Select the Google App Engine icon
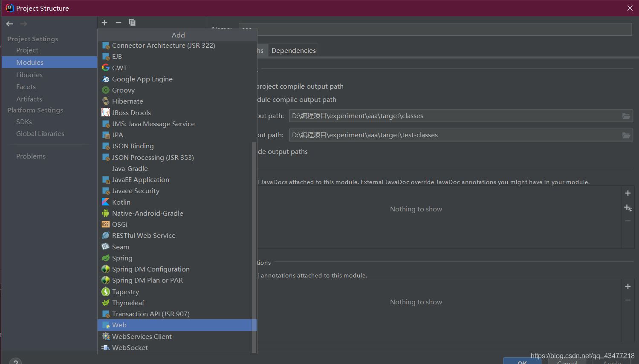This screenshot has height=364, width=639. [x=106, y=79]
